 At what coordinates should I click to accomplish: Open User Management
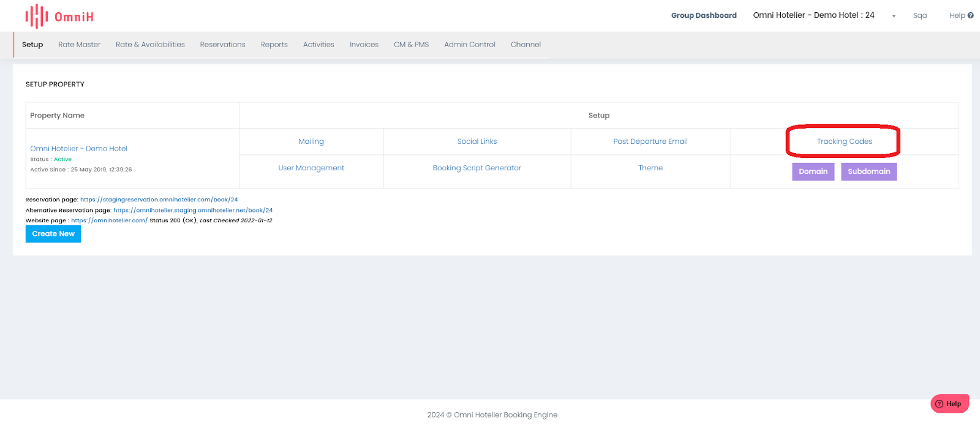311,168
